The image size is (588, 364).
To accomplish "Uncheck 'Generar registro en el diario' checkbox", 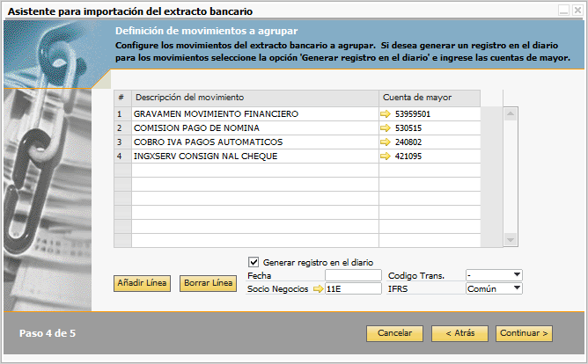I will coord(254,262).
